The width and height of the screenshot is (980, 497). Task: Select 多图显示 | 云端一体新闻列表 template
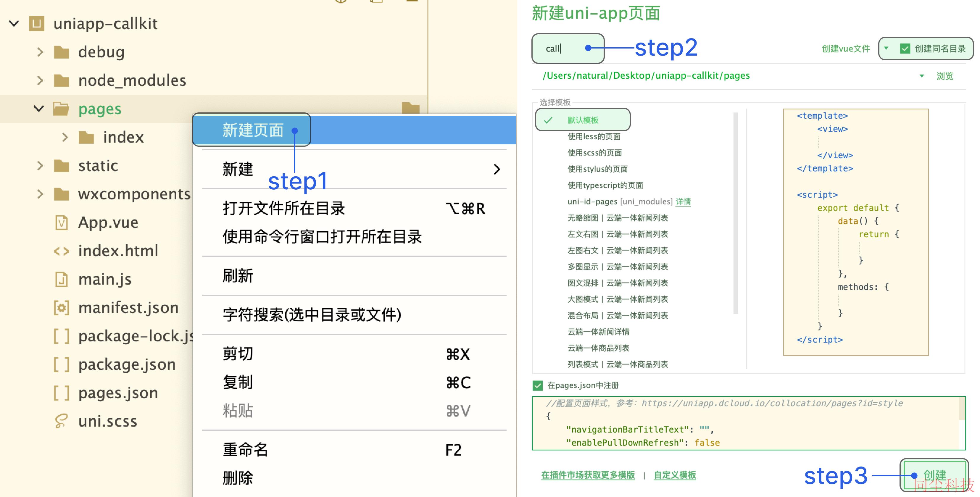pyautogui.click(x=618, y=267)
